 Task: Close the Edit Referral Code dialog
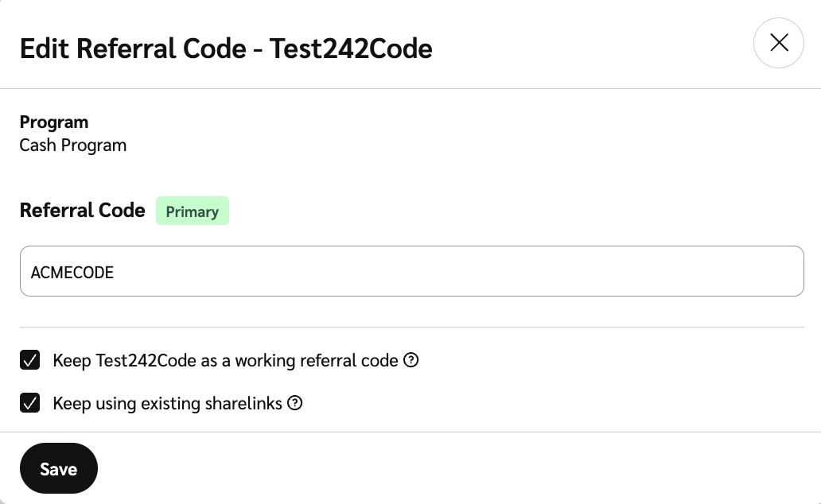[779, 43]
